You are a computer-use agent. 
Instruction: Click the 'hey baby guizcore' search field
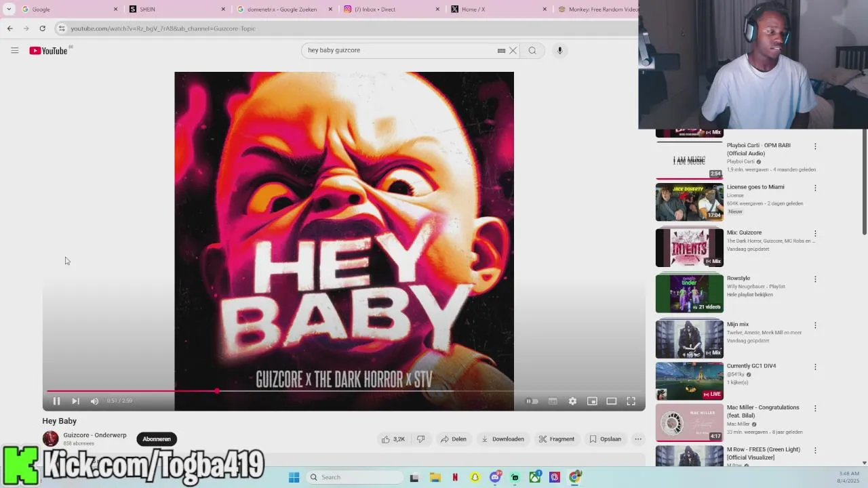pos(400,50)
